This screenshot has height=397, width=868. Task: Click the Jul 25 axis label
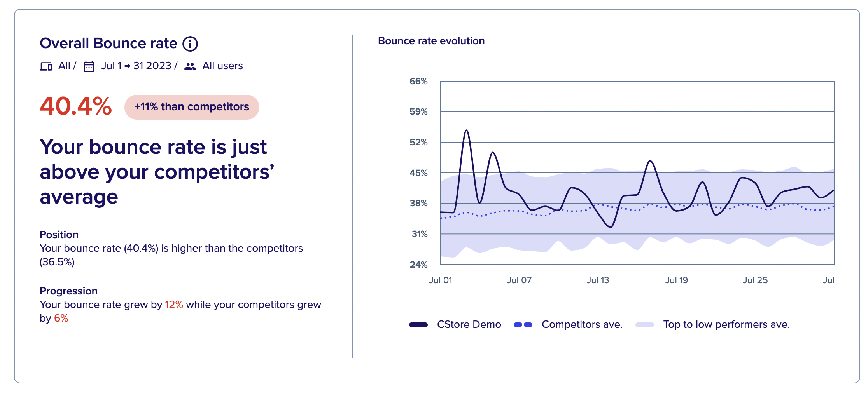755,280
